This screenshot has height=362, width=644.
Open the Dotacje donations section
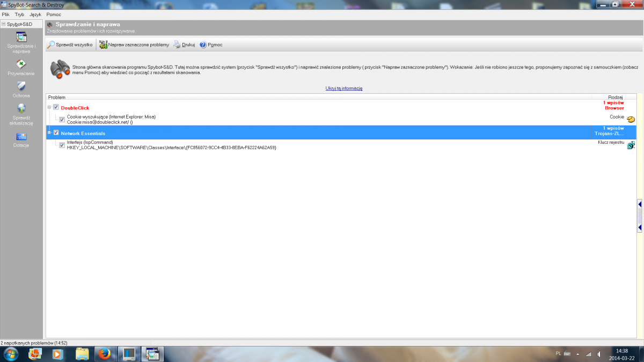pos(21,140)
